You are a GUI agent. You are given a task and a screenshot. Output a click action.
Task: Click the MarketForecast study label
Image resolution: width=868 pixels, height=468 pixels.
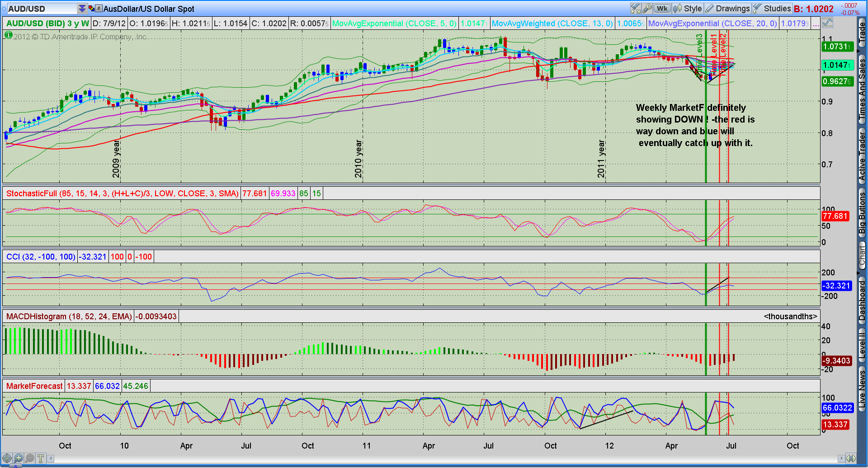click(34, 386)
